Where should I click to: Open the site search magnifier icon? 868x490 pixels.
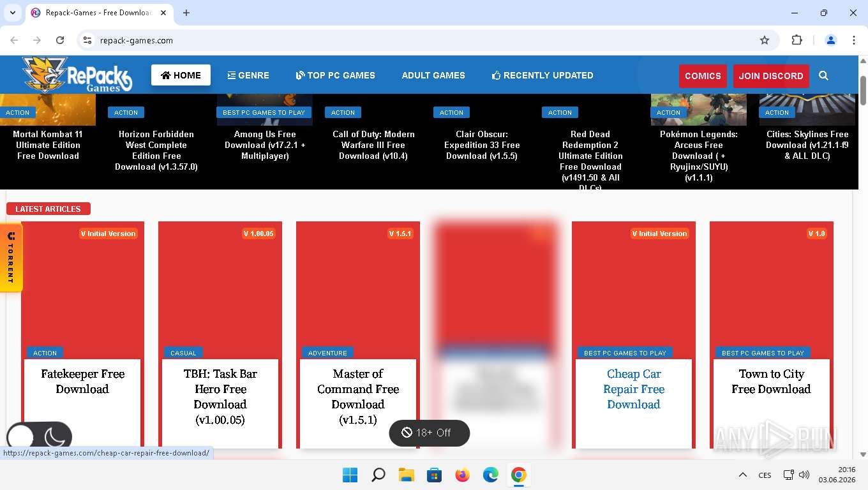point(823,75)
